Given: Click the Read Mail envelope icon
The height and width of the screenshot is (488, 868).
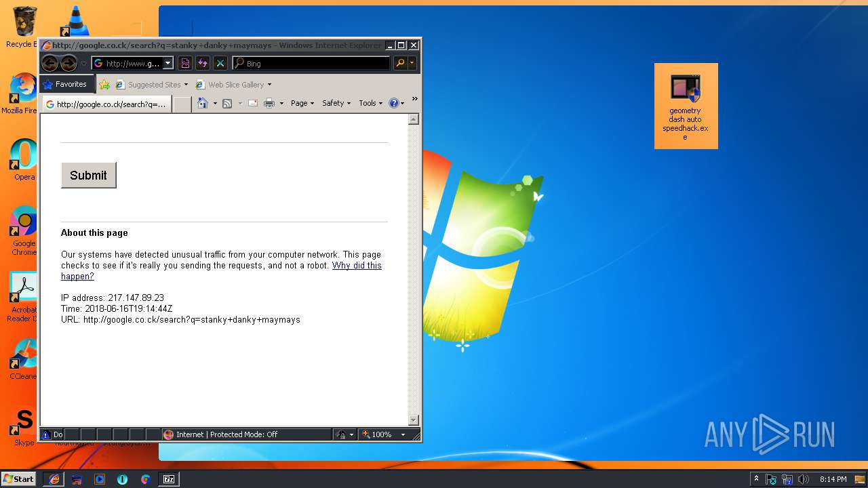Looking at the screenshot, I should point(253,103).
